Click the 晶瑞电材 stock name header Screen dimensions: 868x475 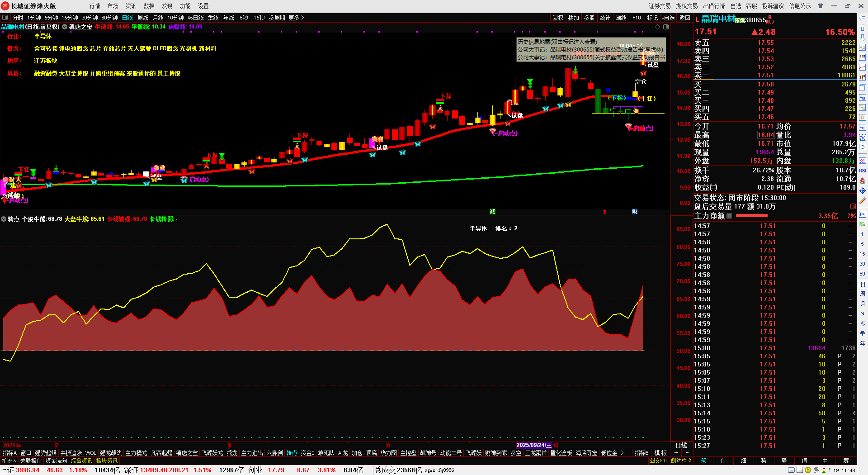(718, 19)
